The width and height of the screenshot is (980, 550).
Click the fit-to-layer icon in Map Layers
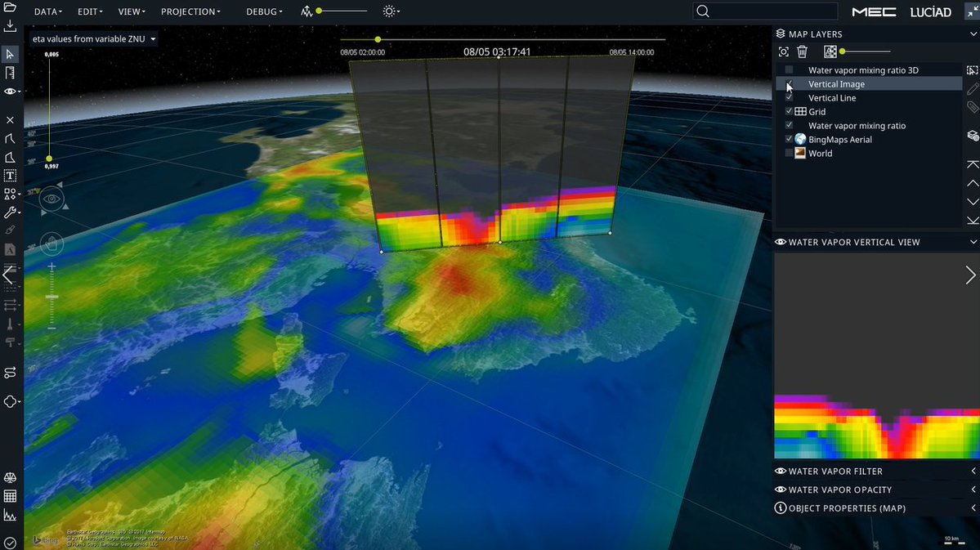783,51
